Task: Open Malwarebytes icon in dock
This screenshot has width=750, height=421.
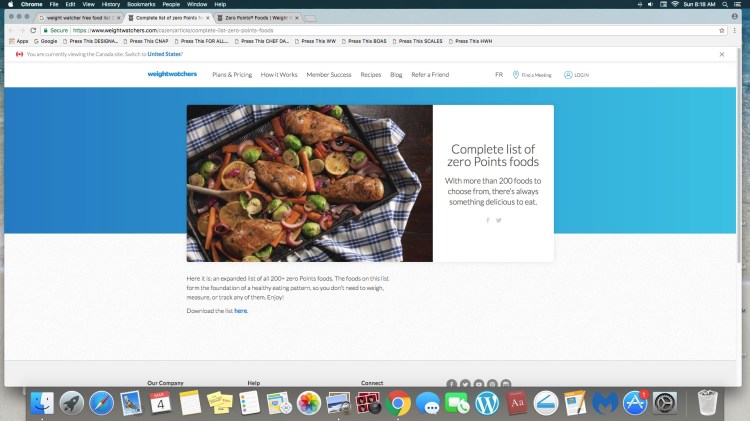Action: (x=605, y=403)
